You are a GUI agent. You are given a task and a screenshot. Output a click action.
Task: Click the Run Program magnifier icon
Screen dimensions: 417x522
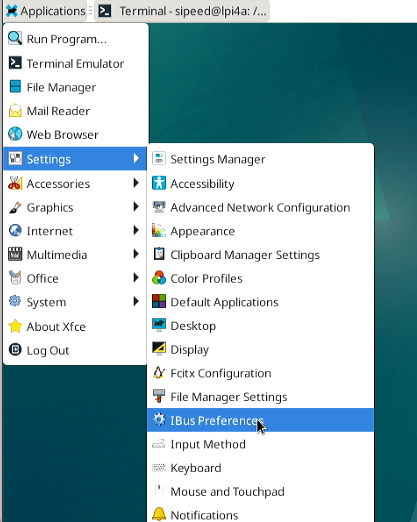coord(15,38)
